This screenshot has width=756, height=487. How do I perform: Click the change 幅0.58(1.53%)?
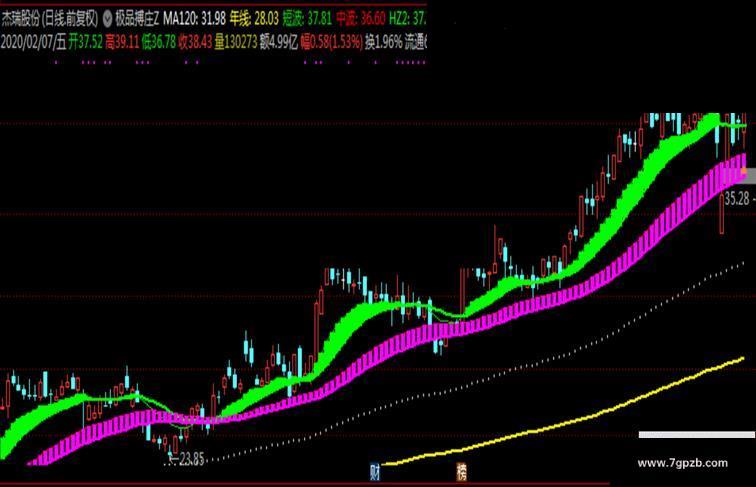coord(331,42)
